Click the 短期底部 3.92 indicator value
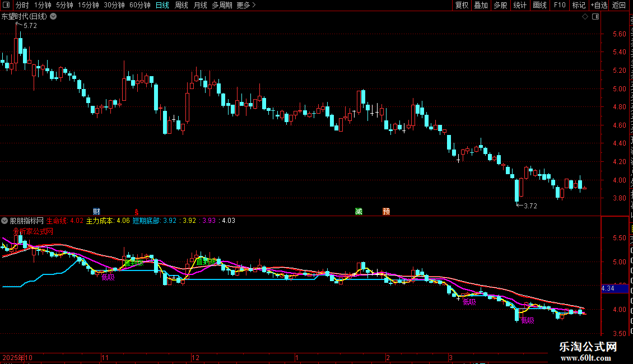The image size is (633, 364). pos(154,221)
